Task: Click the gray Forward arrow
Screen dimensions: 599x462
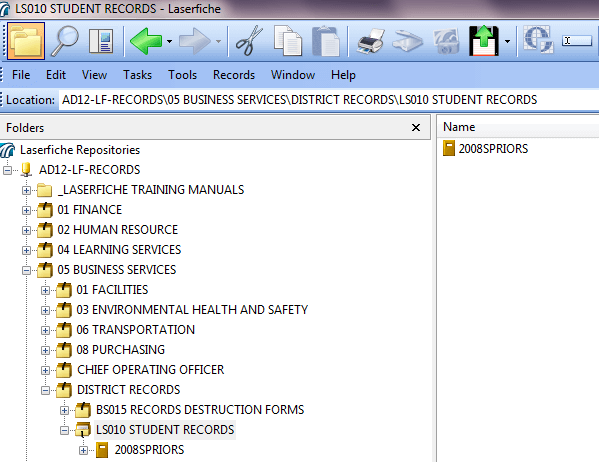Action: click(x=195, y=41)
